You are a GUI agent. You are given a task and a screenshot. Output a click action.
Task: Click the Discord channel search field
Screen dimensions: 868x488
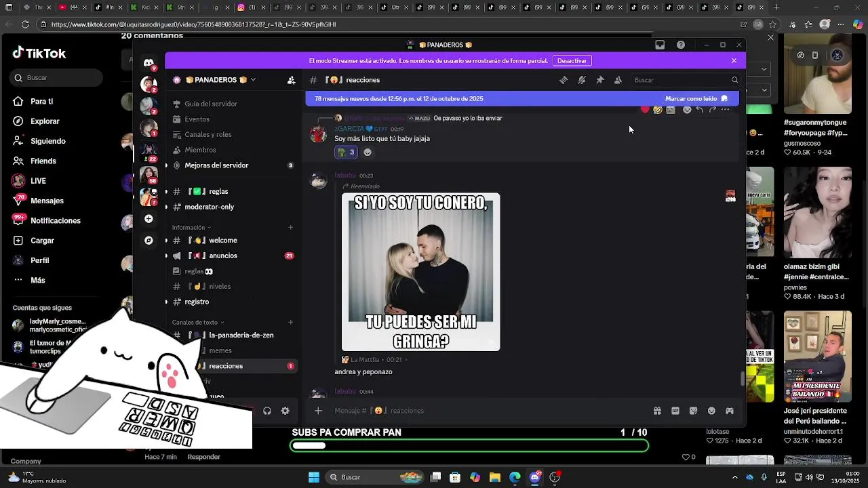coord(685,80)
